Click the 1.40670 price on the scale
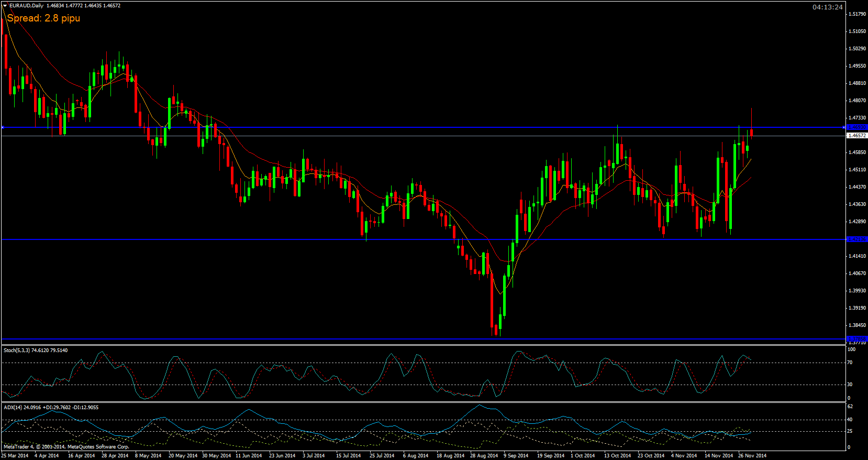Screen dimensions: 868x460 coord(857,273)
